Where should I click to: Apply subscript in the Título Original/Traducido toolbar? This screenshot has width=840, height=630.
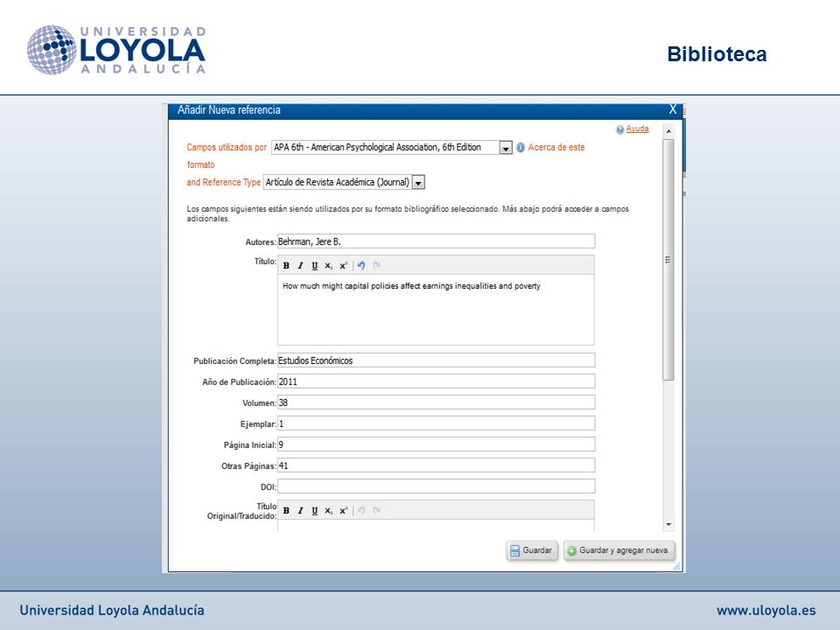(328, 510)
